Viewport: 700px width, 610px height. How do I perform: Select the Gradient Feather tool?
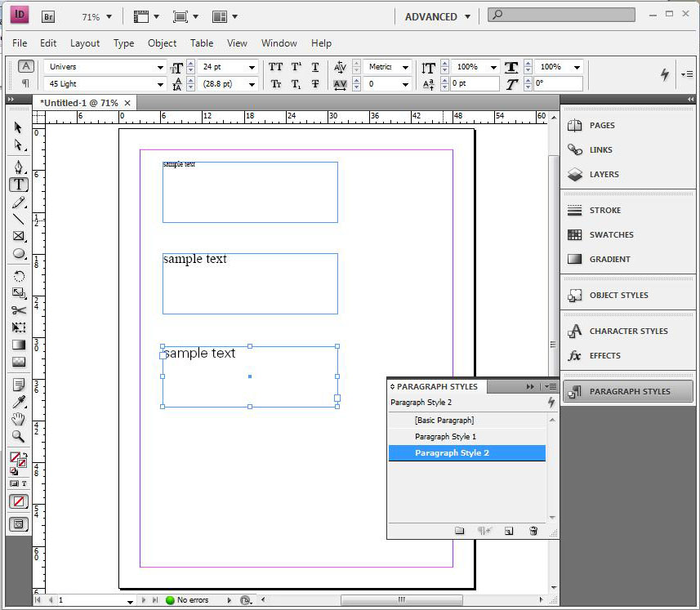click(18, 362)
